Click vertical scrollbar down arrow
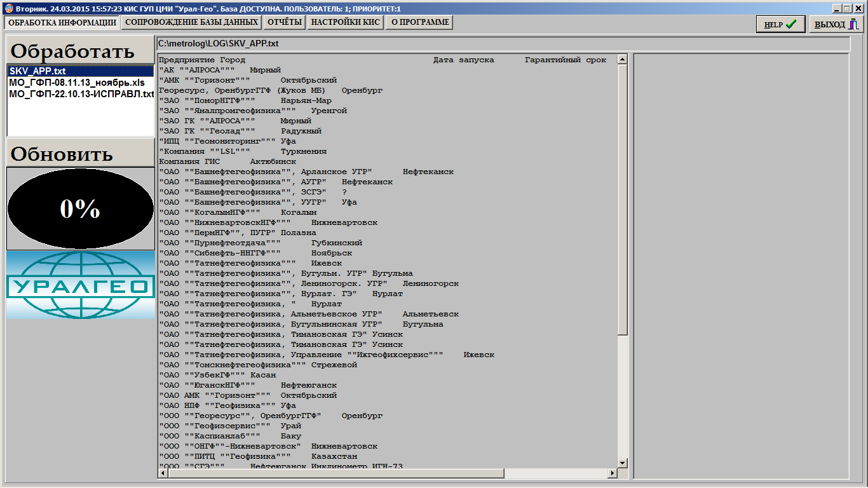Screen dimensions: 868x488 click(x=623, y=463)
